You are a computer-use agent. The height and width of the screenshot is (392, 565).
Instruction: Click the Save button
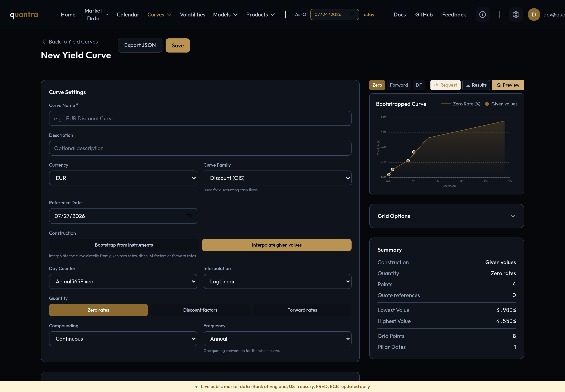click(x=178, y=45)
